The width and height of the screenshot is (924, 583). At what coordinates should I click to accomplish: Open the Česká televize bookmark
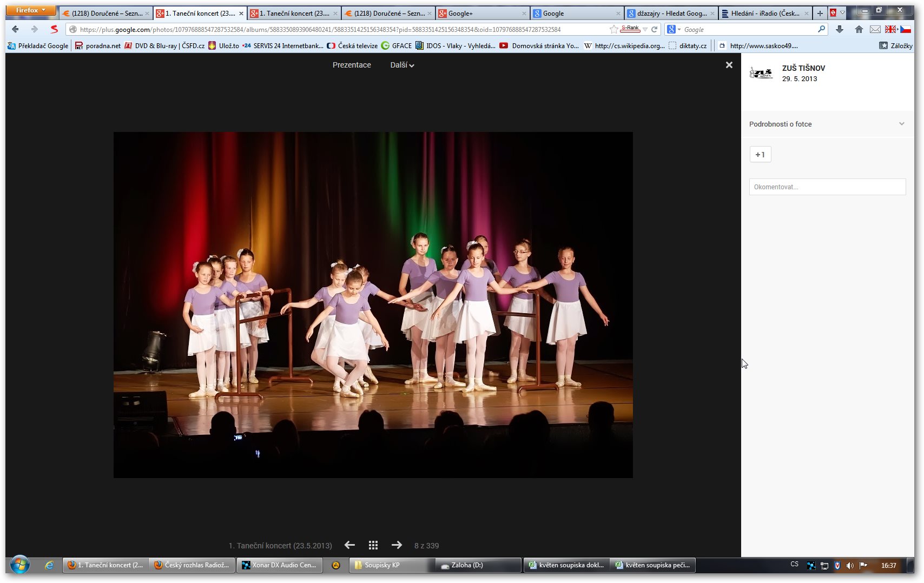click(352, 45)
